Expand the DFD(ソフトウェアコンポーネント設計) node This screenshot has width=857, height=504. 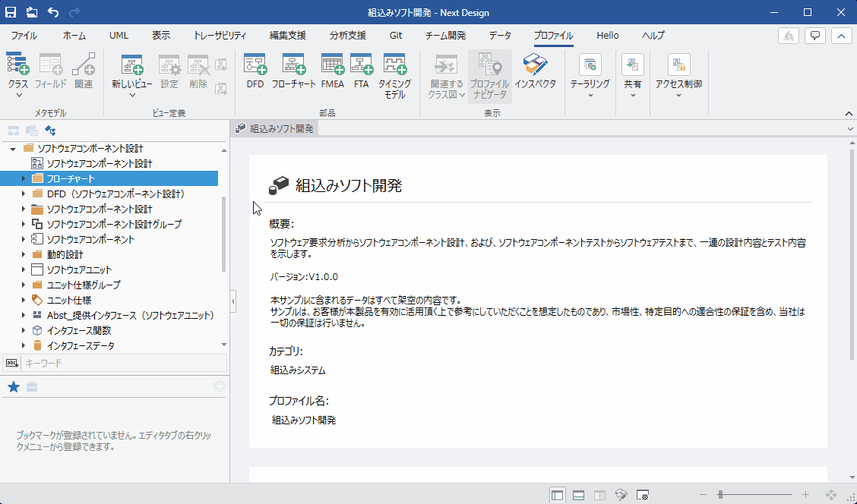(23, 194)
